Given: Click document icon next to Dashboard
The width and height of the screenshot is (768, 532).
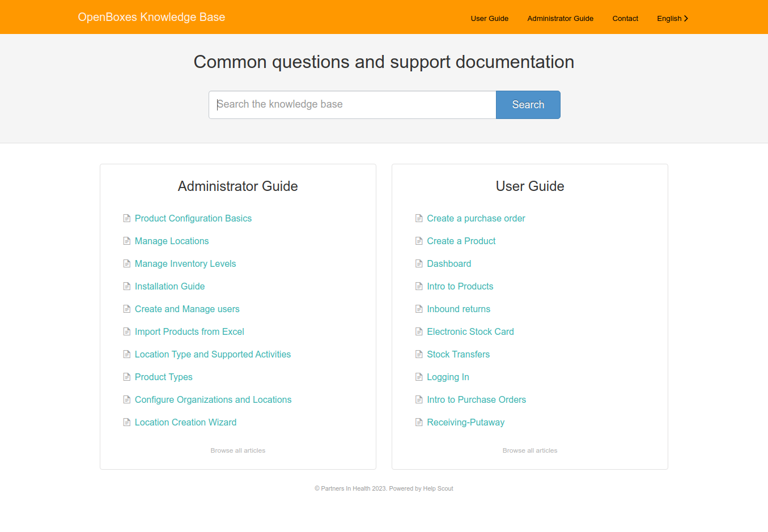Looking at the screenshot, I should [x=419, y=263].
